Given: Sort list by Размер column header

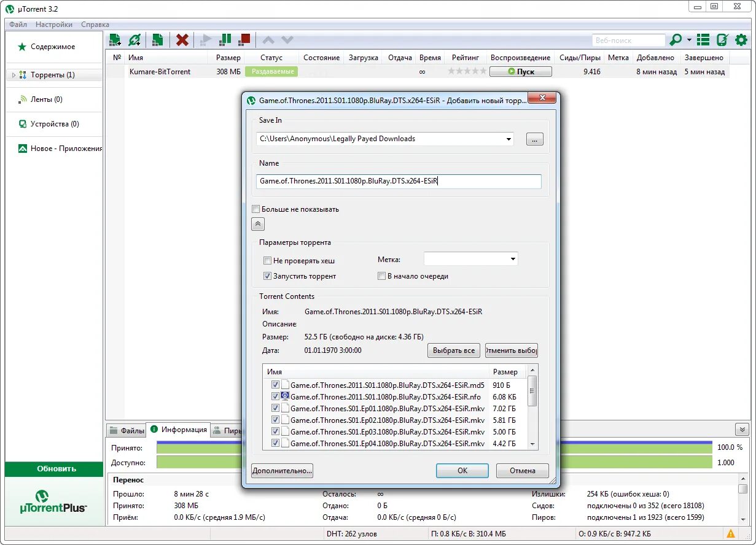Looking at the screenshot, I should click(x=228, y=58).
